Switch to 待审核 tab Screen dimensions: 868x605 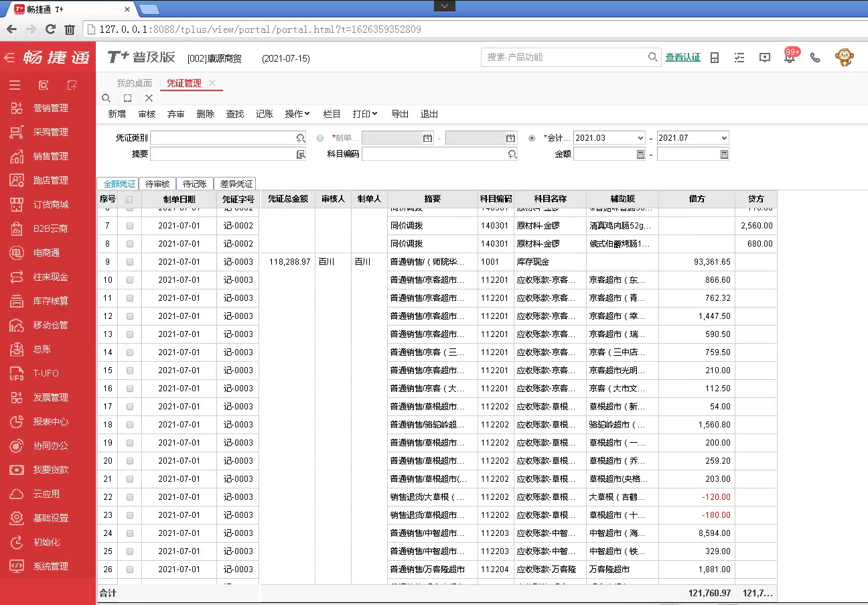click(157, 184)
